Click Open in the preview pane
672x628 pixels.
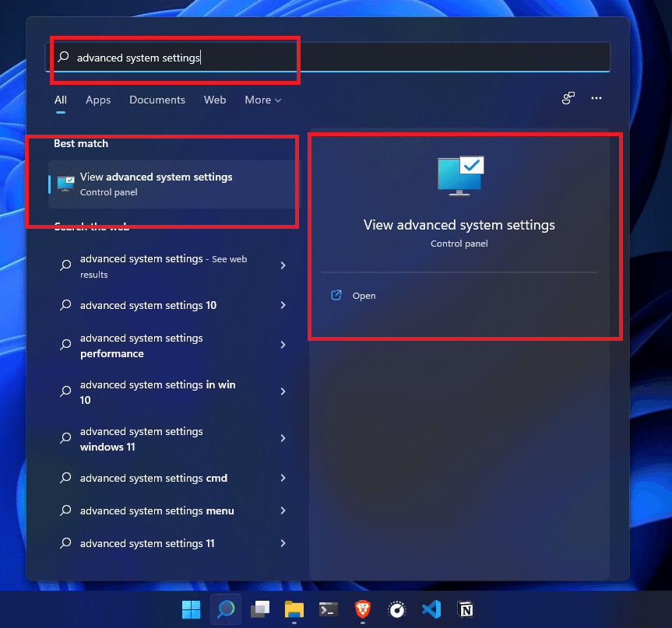pos(364,296)
